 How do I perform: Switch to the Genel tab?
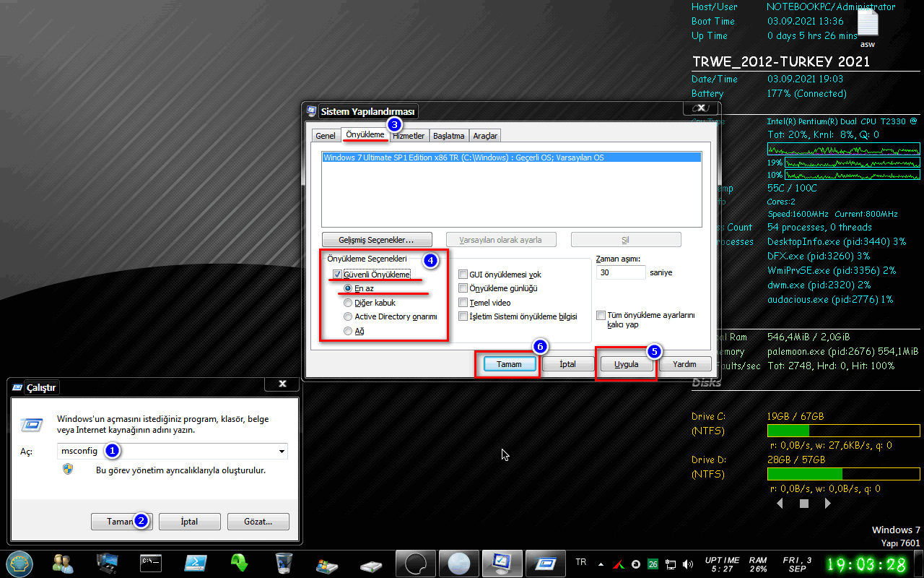326,136
